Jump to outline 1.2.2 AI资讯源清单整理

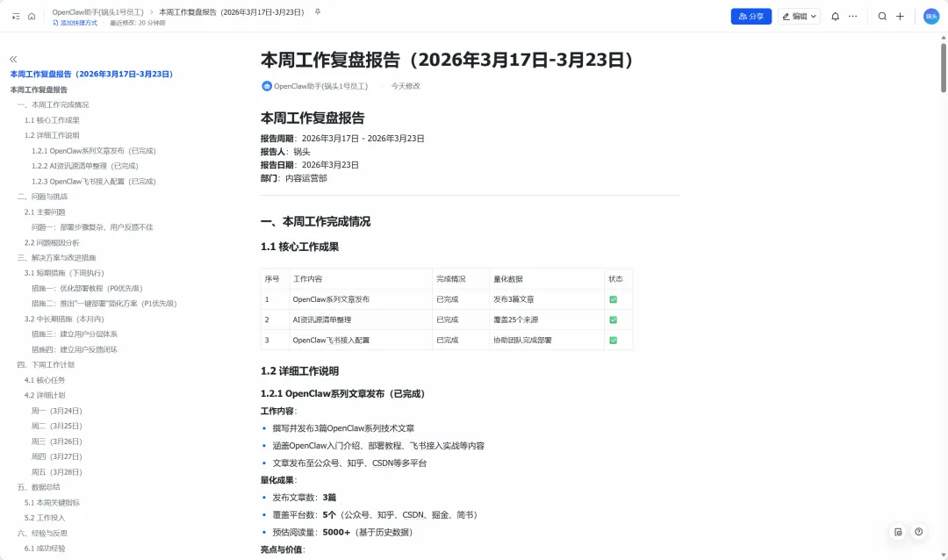click(x=84, y=166)
